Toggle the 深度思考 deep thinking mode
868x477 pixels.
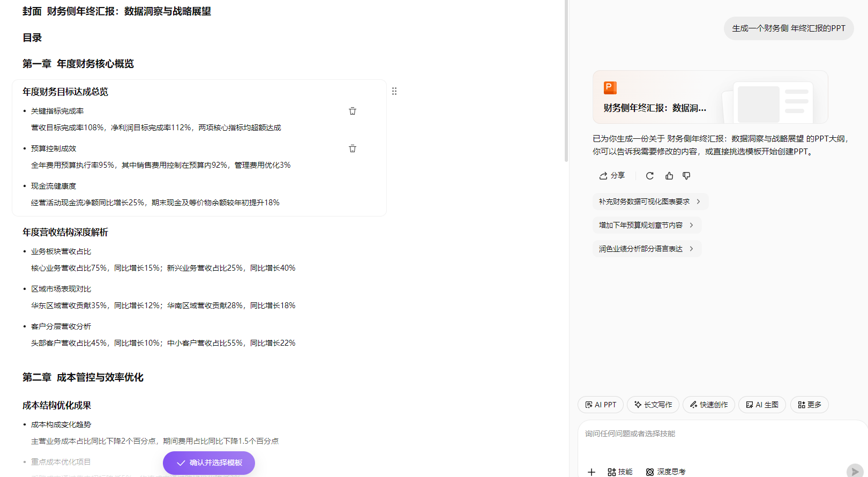(665, 472)
